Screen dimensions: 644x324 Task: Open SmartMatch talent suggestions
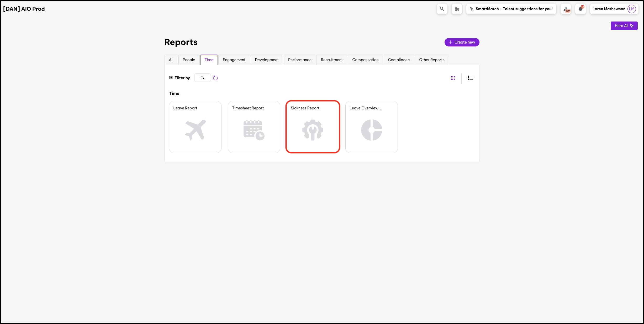tap(511, 9)
